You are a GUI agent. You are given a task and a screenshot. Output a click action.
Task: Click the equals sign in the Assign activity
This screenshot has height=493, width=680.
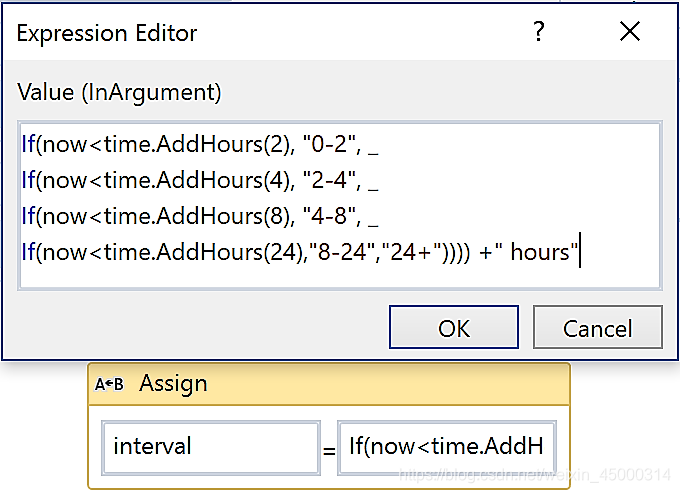click(329, 450)
